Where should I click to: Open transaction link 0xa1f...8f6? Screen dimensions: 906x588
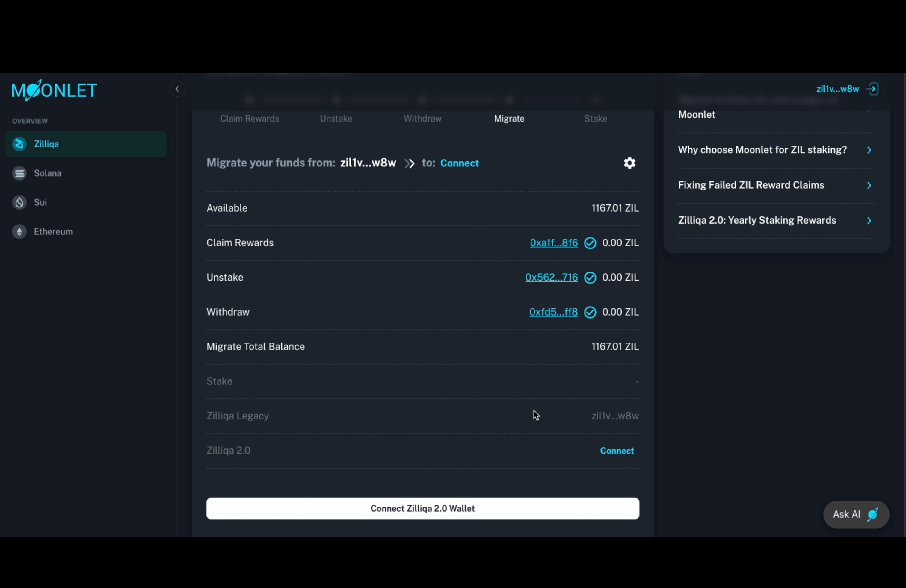tap(554, 243)
